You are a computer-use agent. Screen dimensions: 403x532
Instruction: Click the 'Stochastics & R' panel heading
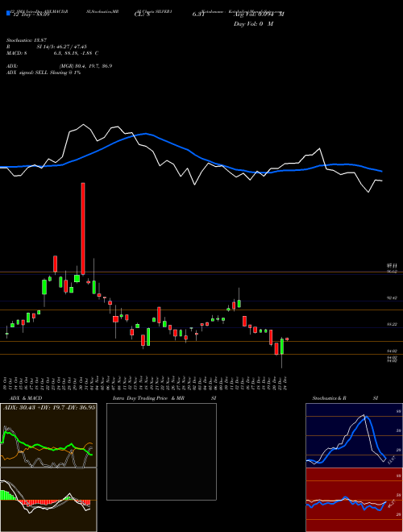pyautogui.click(x=329, y=398)
